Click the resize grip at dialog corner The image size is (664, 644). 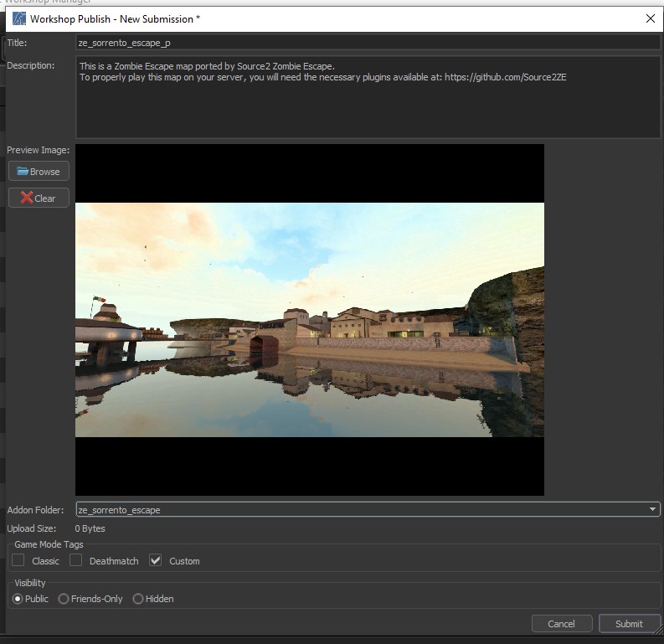click(657, 630)
